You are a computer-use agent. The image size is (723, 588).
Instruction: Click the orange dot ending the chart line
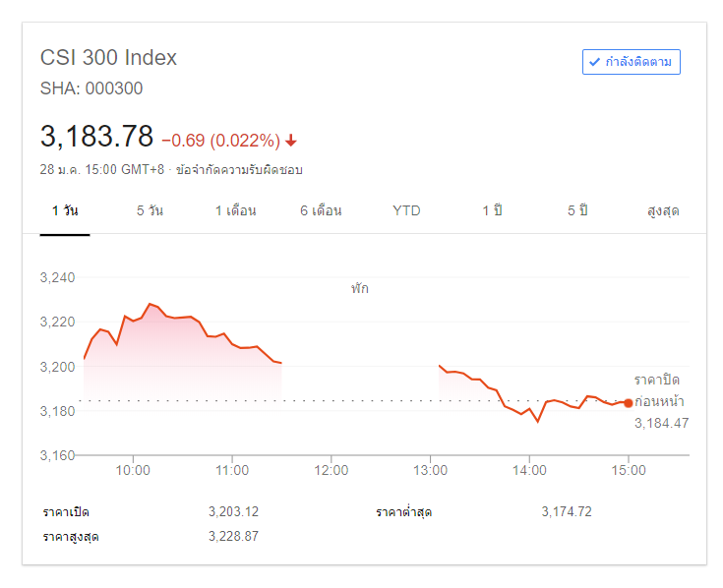click(629, 402)
